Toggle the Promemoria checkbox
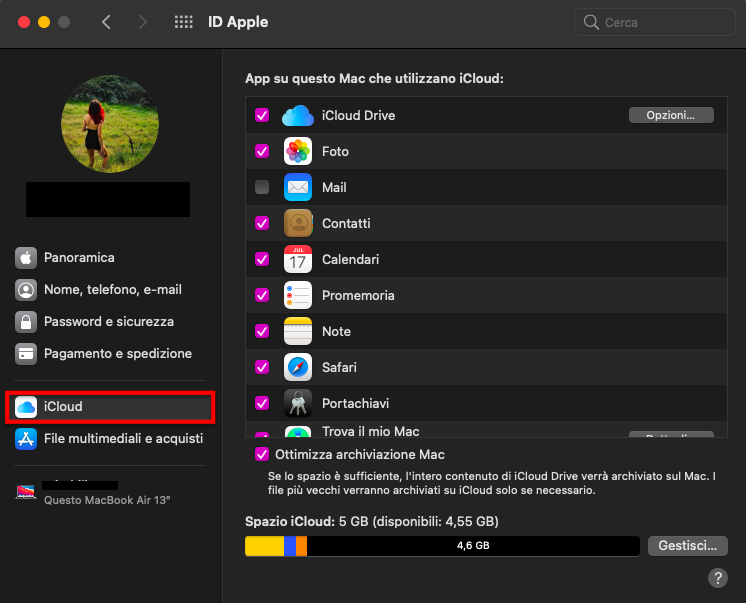 click(262, 295)
